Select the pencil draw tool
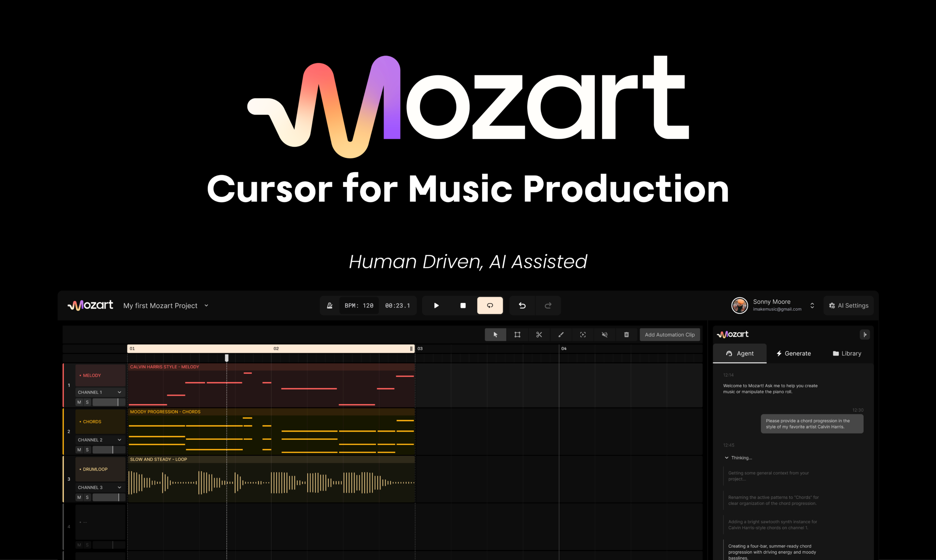The width and height of the screenshot is (936, 560). pos(561,335)
